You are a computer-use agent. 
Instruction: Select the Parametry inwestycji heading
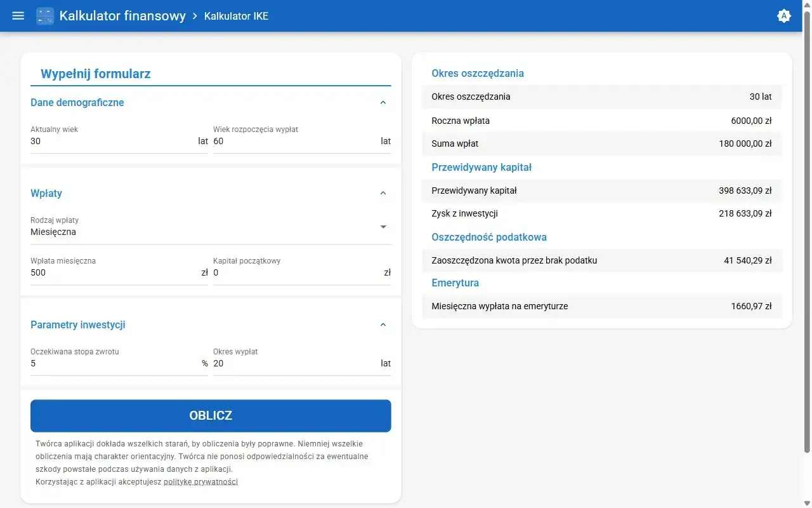(78, 324)
